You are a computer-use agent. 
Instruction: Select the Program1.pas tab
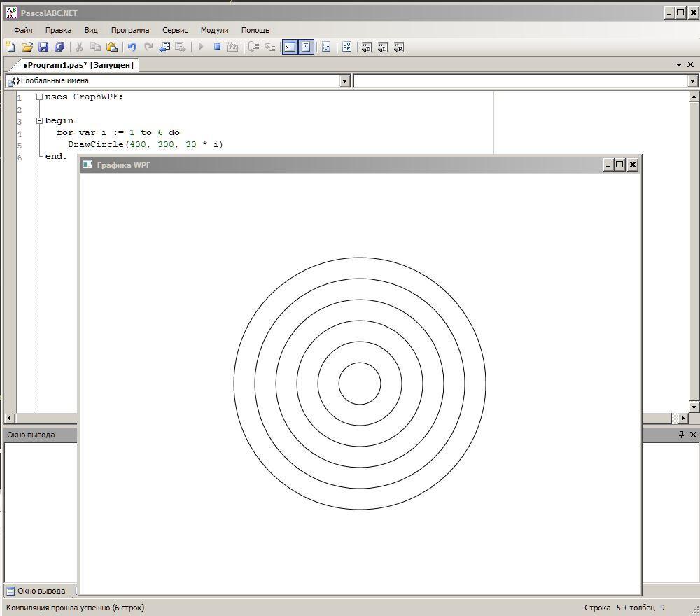click(x=78, y=65)
